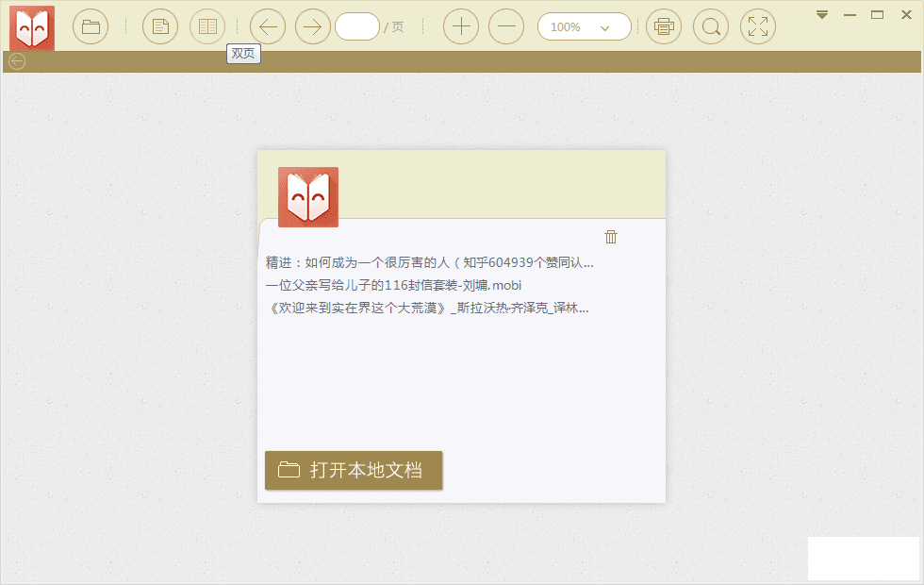Open 一位父亲写给儿子的116封信 mobi file
Image resolution: width=924 pixels, height=585 pixels.
[x=393, y=285]
